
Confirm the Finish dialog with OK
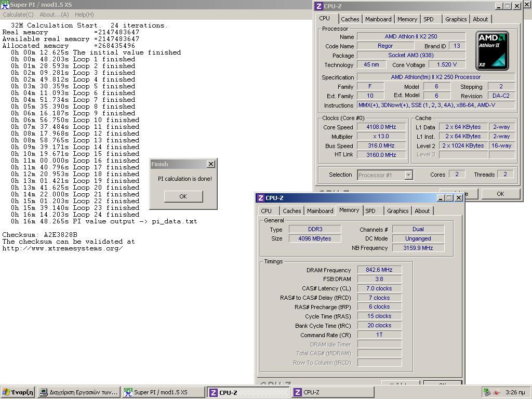click(x=183, y=196)
